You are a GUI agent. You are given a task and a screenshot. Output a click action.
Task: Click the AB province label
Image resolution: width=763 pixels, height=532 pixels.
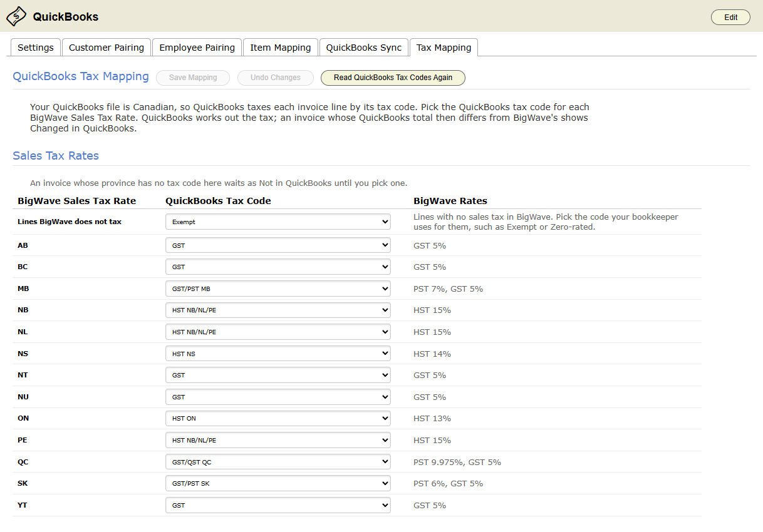23,245
